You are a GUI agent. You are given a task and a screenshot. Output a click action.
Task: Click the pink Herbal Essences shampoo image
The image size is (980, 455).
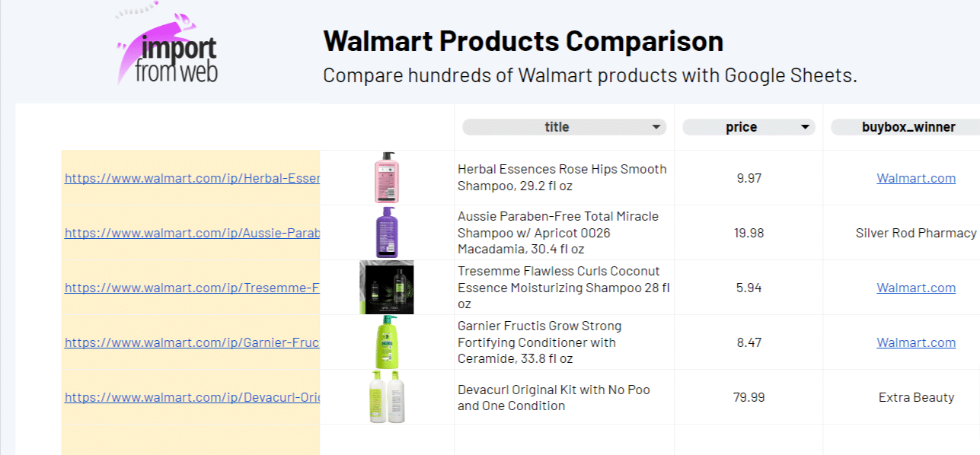[387, 178]
